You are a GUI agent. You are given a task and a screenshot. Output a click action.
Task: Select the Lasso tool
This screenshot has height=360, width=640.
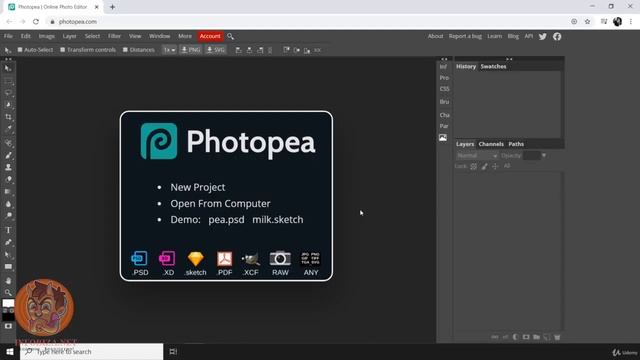(x=8, y=93)
